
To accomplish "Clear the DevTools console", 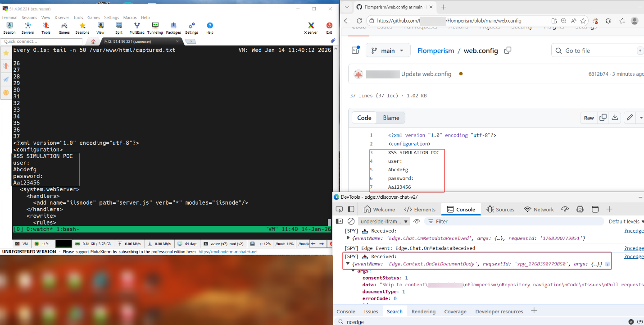I will pyautogui.click(x=352, y=221).
